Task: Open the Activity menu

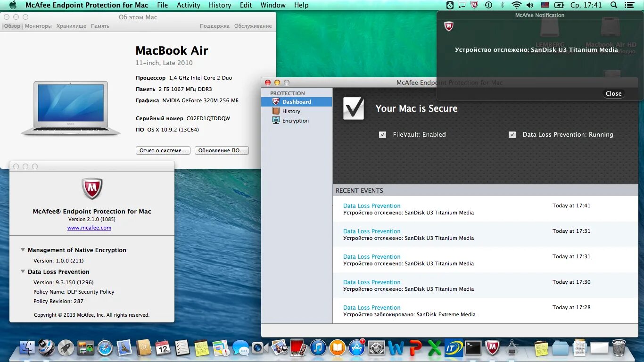Action: pos(189,5)
